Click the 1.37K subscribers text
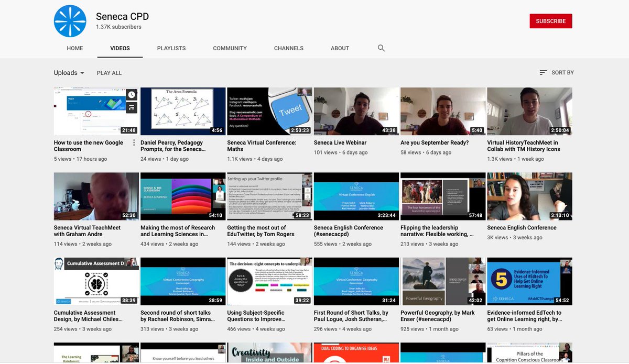 [x=118, y=27]
